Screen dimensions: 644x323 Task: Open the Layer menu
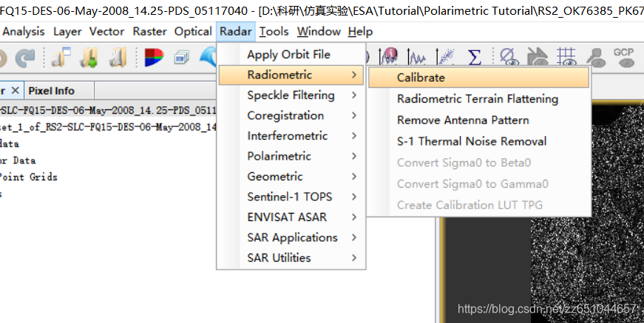(67, 32)
